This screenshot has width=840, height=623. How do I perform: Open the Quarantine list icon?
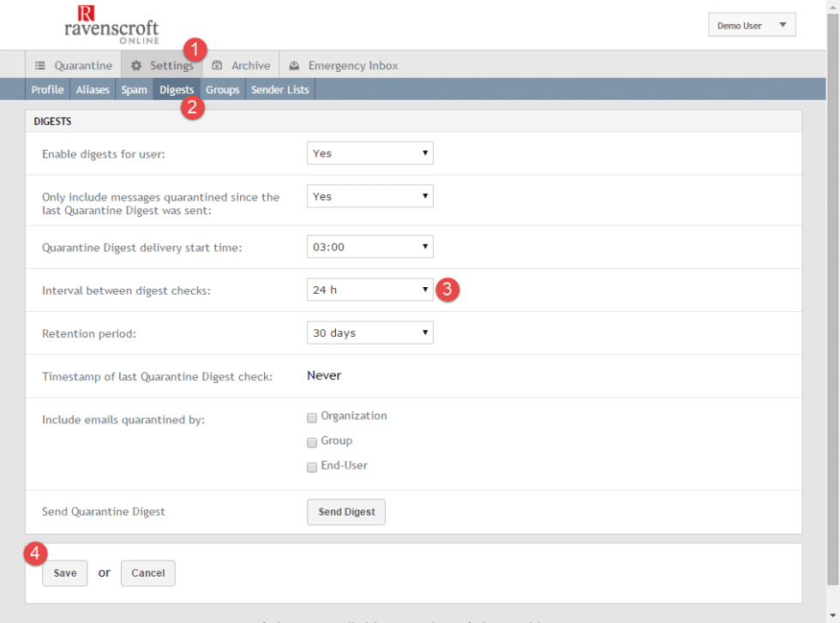(x=40, y=65)
